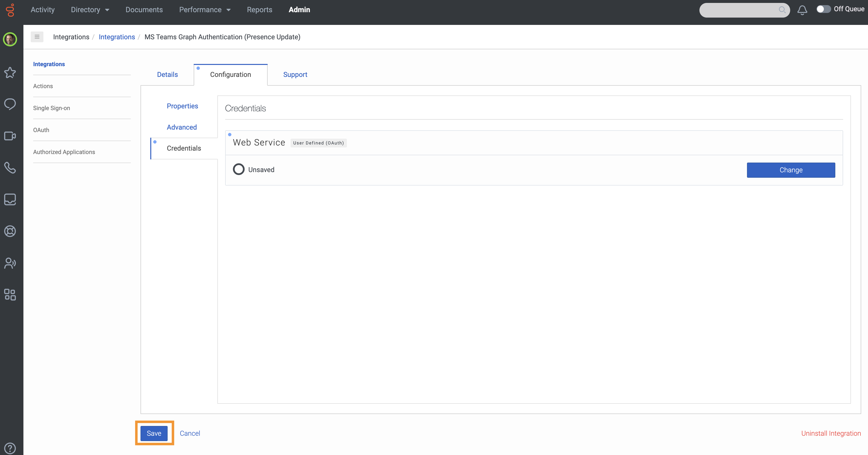Expand the Directory dropdown menu
Screen dimensions: 868x455
(90, 10)
